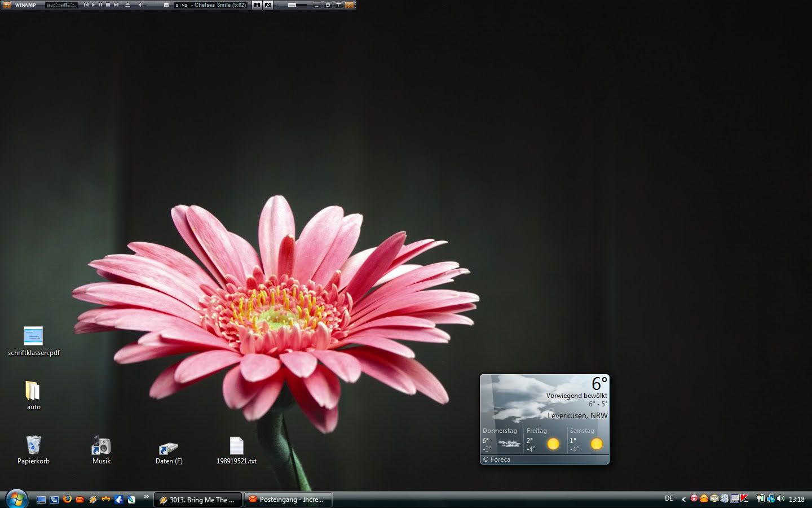Click the Windows Start orb
The width and height of the screenshot is (812, 508).
[16, 499]
